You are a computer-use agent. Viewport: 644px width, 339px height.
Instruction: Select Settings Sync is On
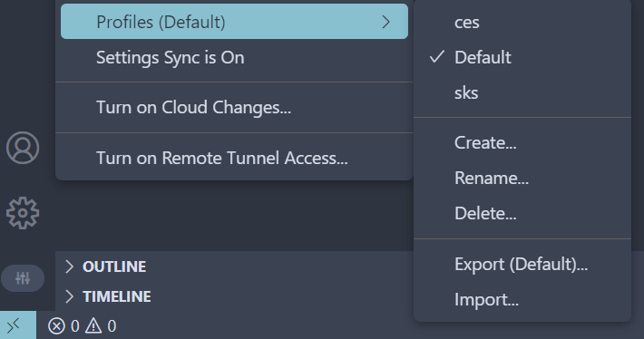(x=234, y=57)
